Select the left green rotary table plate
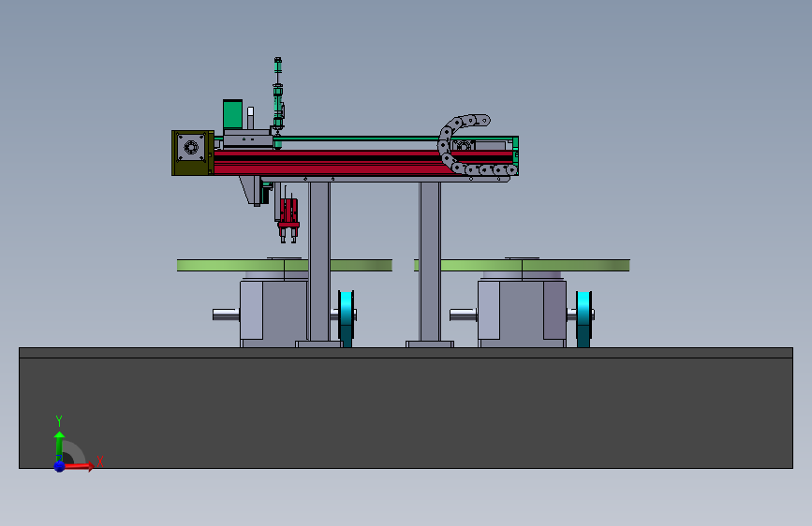The height and width of the screenshot is (526, 812). [x=285, y=266]
